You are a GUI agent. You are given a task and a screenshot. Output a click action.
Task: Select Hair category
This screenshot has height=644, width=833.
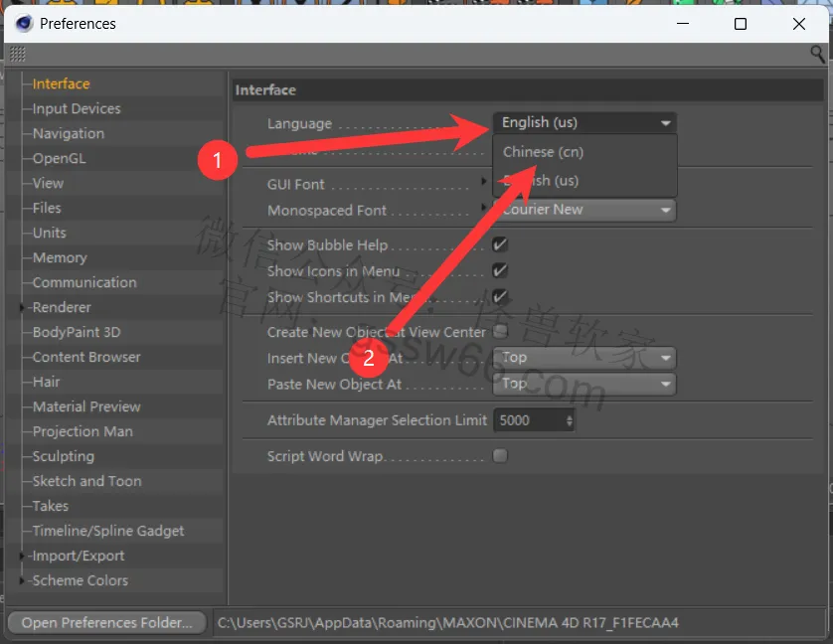pos(46,382)
